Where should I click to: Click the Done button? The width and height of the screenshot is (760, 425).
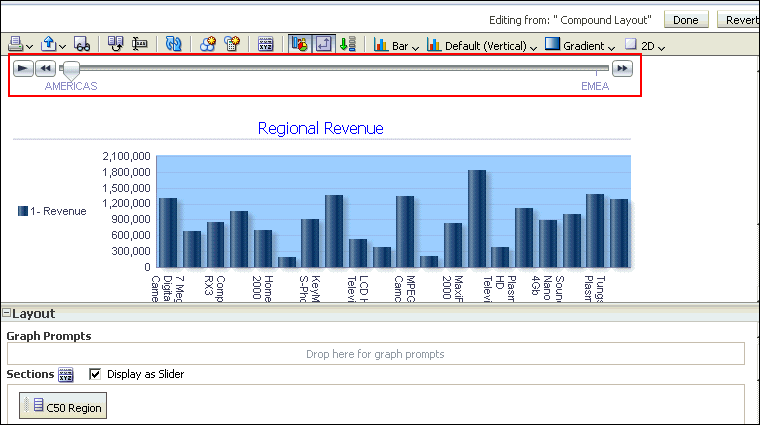[x=685, y=20]
